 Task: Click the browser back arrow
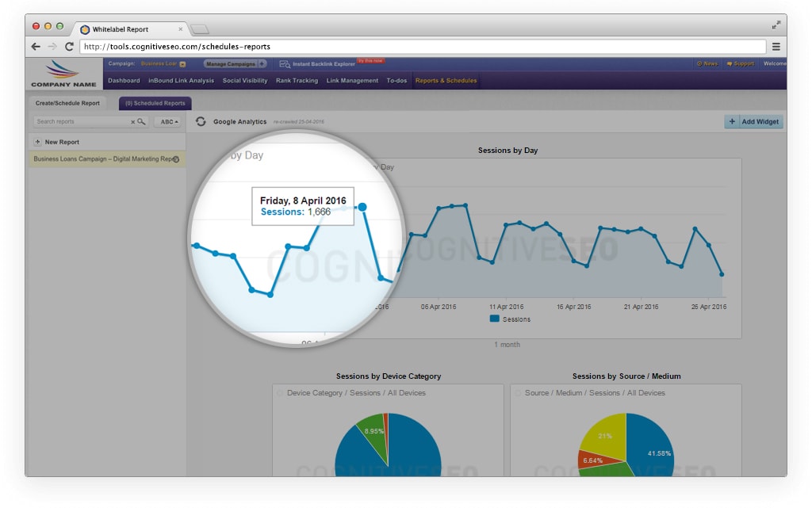coord(36,47)
